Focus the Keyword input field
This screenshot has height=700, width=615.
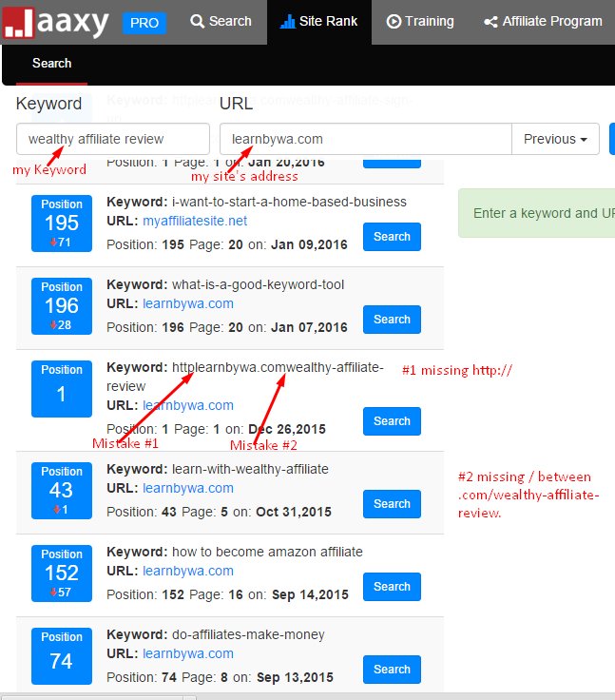(x=113, y=139)
